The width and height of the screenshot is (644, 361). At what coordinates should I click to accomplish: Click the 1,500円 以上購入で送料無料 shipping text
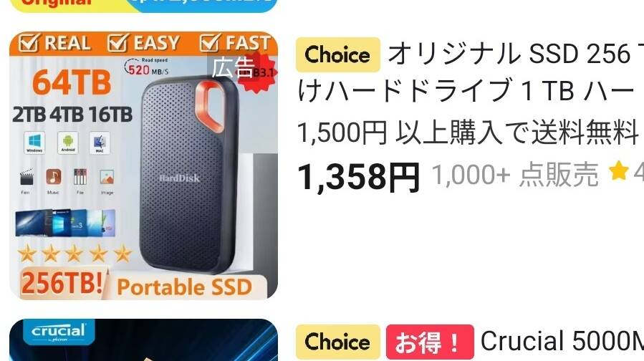(x=467, y=133)
